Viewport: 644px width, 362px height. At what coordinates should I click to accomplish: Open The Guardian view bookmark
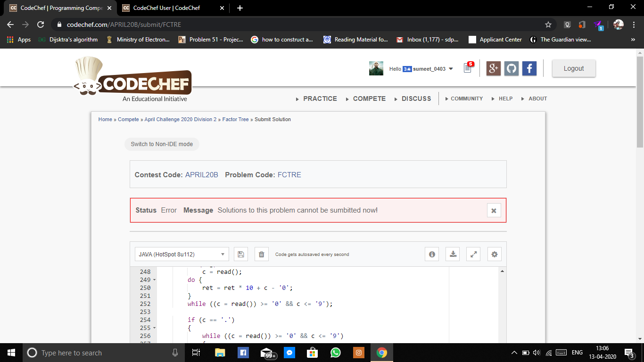click(560, 40)
